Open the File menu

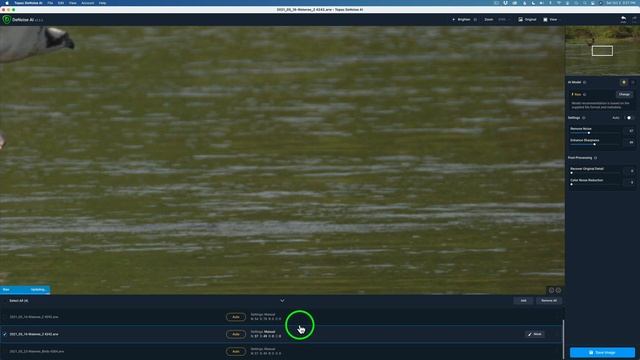(50, 3)
